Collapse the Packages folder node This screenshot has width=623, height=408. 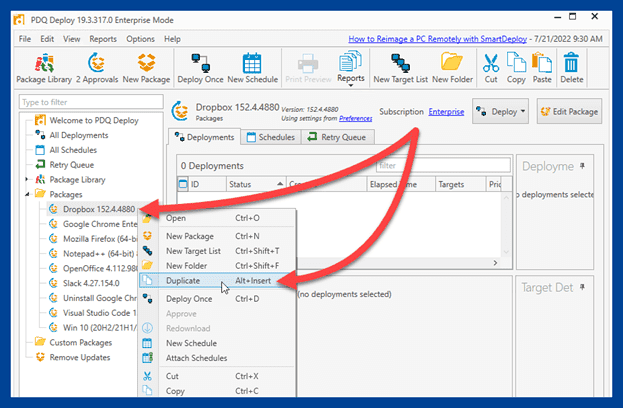27,194
